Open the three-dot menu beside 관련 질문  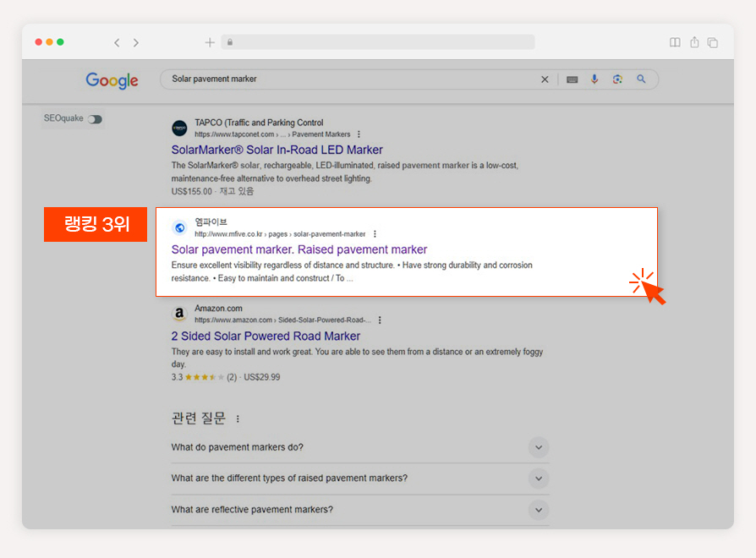click(x=238, y=419)
